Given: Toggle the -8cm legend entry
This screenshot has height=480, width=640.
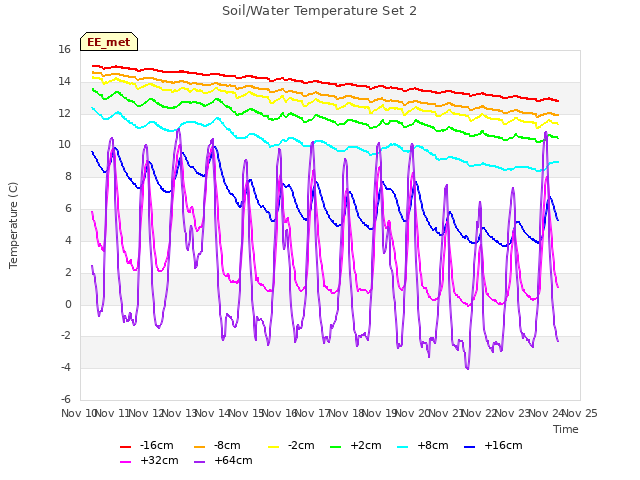Looking at the screenshot, I should [x=217, y=445].
